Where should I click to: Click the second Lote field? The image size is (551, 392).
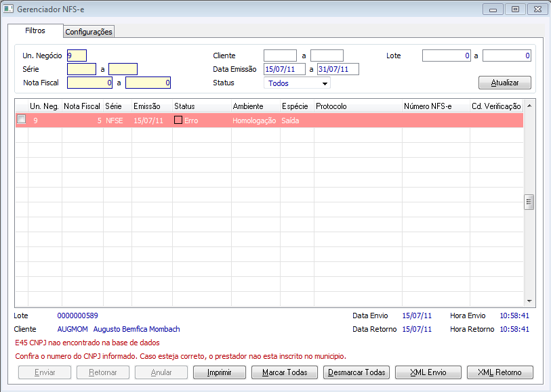pyautogui.click(x=507, y=56)
